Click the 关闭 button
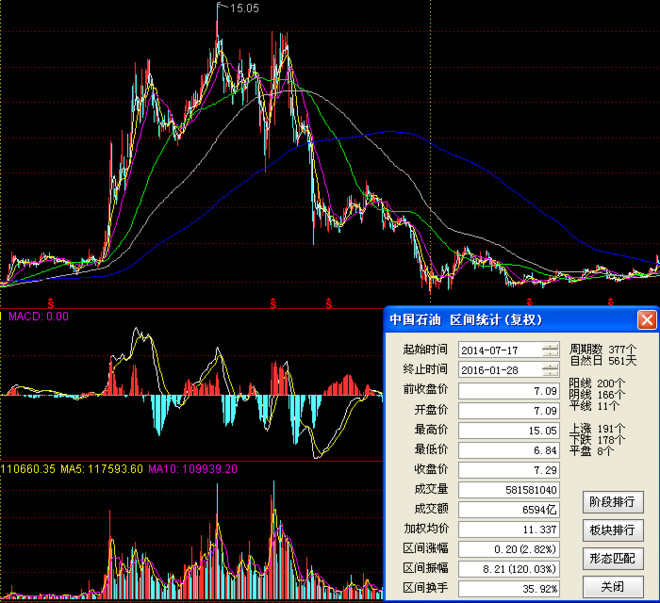The image size is (660, 603). [613, 587]
